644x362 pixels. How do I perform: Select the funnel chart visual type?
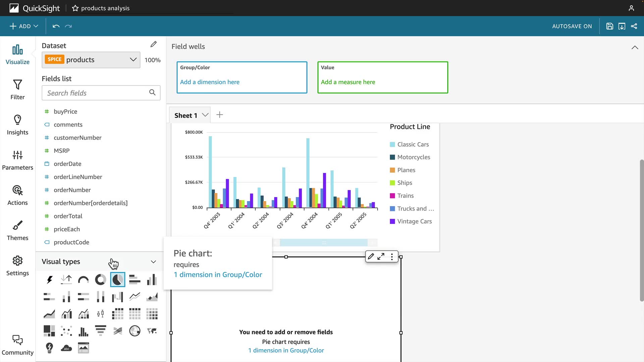pyautogui.click(x=100, y=331)
